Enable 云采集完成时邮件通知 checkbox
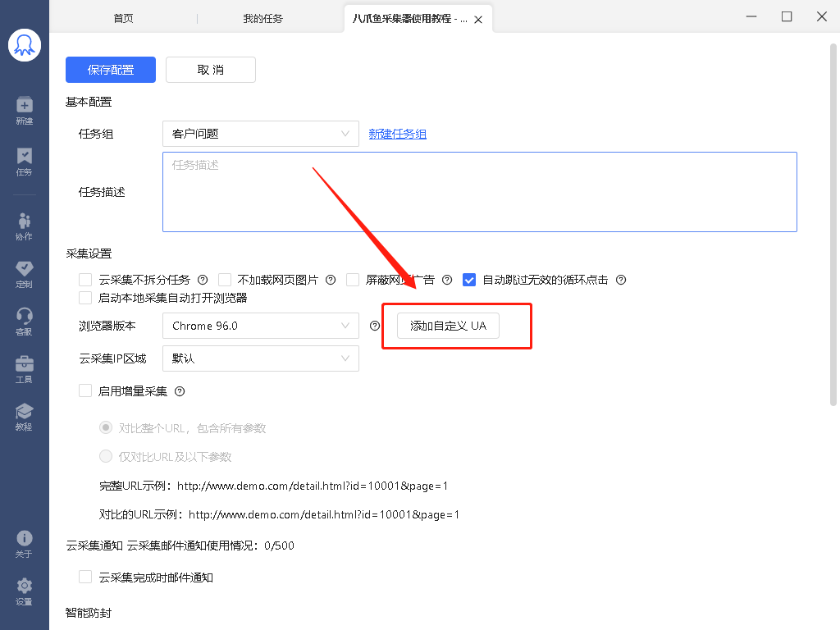840x630 pixels. click(x=85, y=577)
